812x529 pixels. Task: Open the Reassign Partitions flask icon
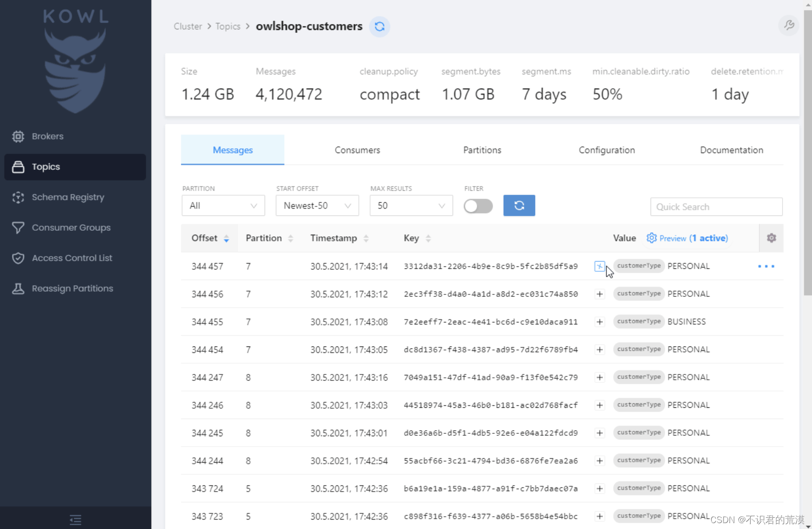pyautogui.click(x=18, y=289)
